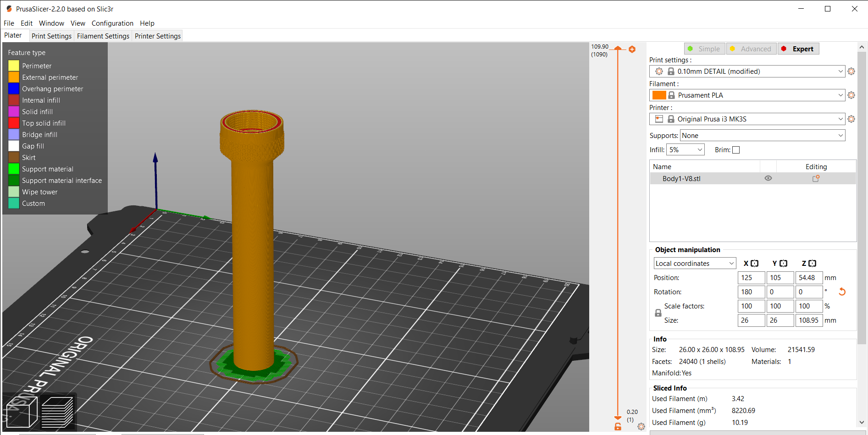Screen dimensions: 868x435
Task: Click upper thumb of layer slider
Action: [618, 49]
